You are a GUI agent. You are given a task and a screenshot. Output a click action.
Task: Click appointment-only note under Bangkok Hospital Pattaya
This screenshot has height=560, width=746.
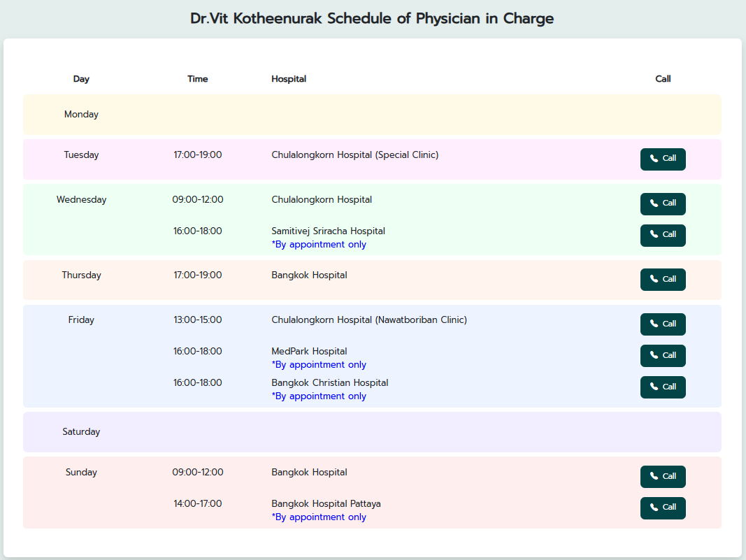(x=319, y=517)
